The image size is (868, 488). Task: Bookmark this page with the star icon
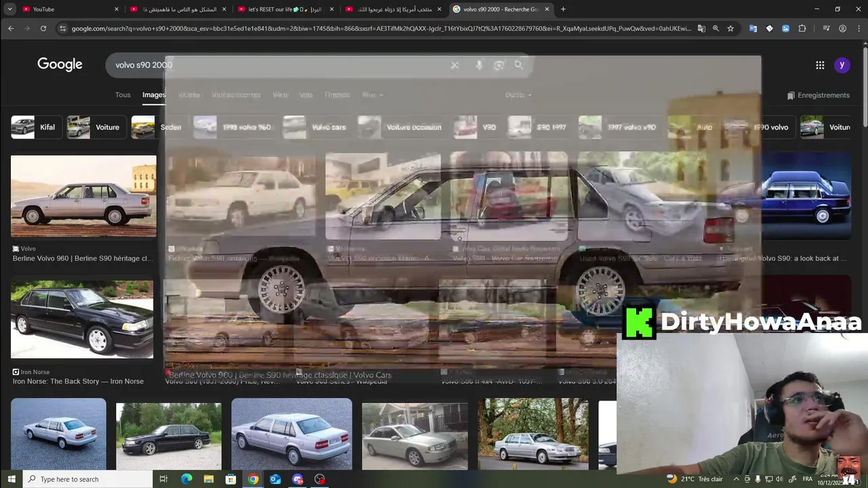click(730, 28)
